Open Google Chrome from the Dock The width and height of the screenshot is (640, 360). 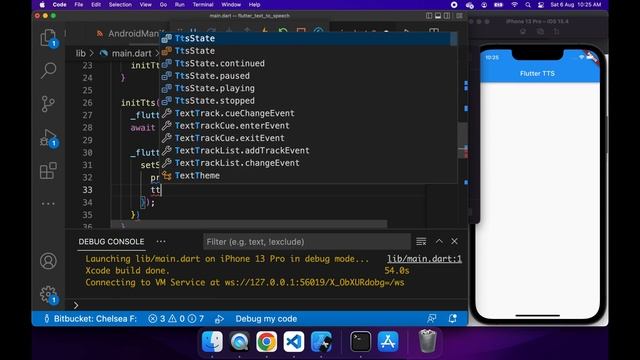pos(267,341)
